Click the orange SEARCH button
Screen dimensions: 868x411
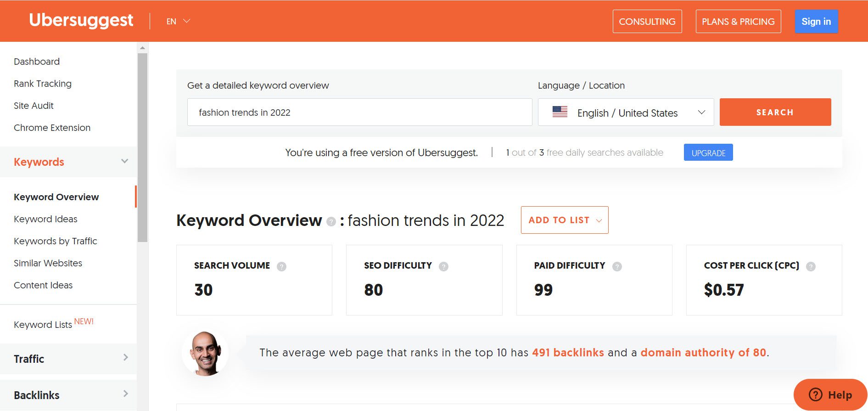775,112
